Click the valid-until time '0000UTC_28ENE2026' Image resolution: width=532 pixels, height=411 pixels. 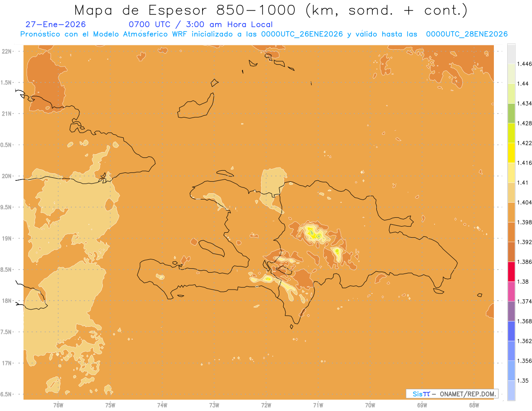467,34
